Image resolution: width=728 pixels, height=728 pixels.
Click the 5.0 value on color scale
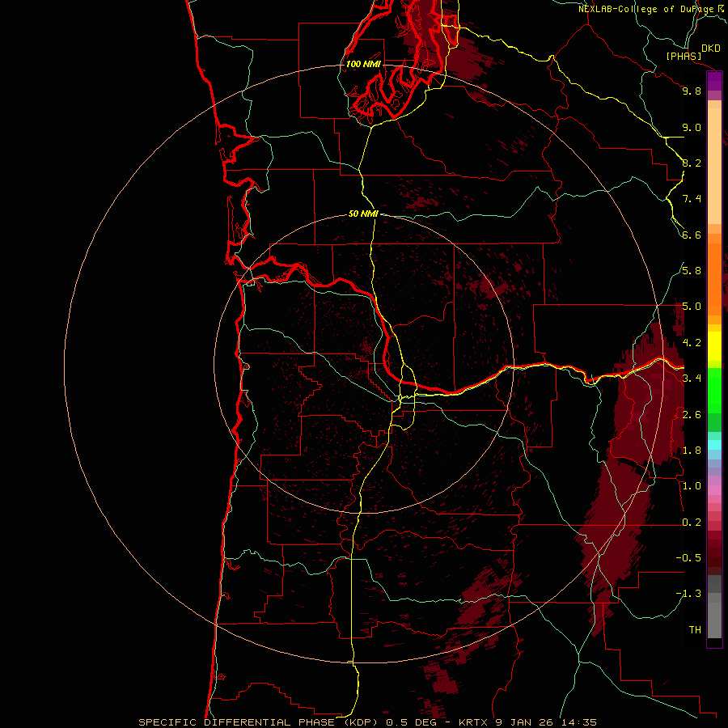pos(692,307)
